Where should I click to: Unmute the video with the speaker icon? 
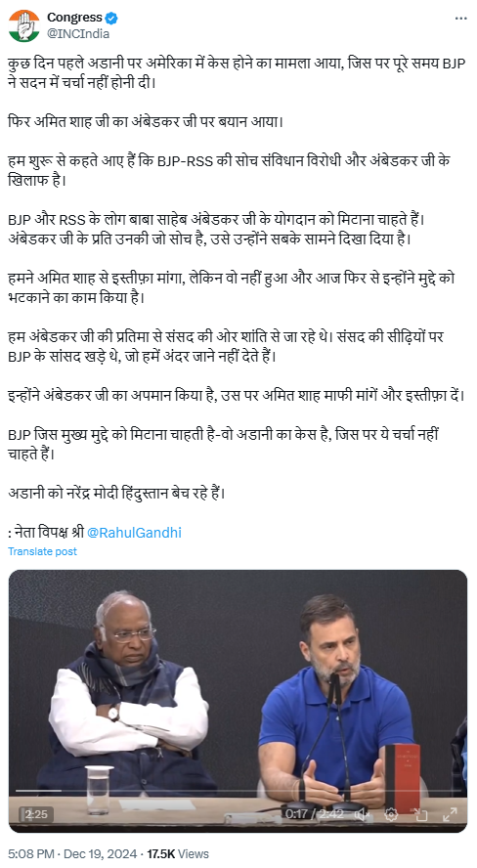coord(362,813)
